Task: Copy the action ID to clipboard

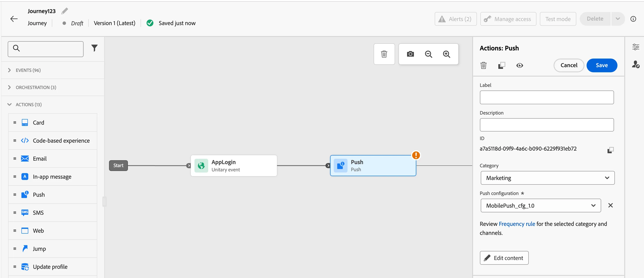Action: point(610,150)
